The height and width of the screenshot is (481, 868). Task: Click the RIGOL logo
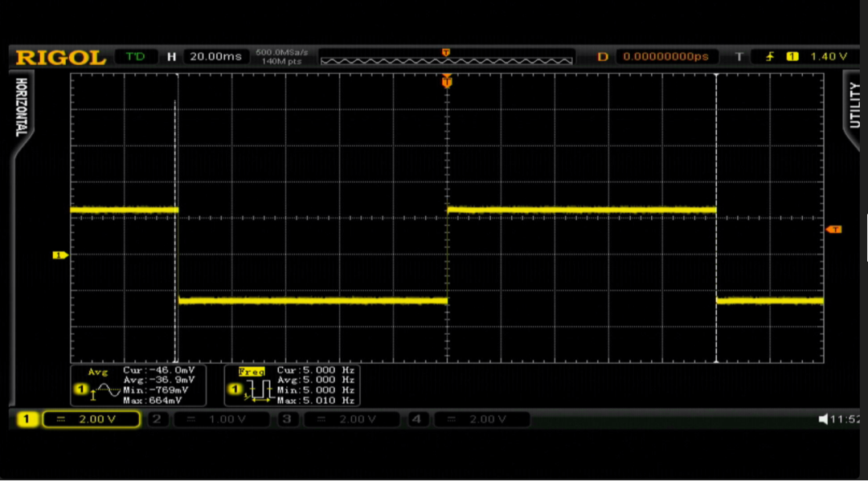pyautogui.click(x=61, y=58)
